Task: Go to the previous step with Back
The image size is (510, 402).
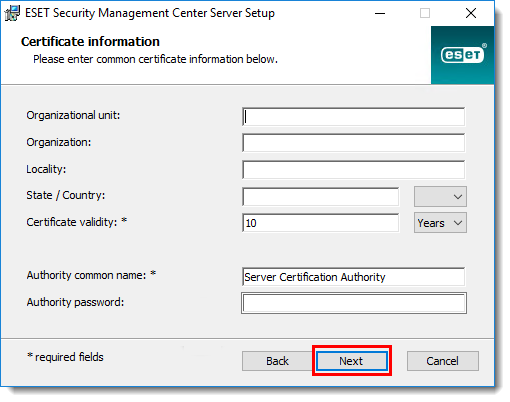Action: click(277, 361)
